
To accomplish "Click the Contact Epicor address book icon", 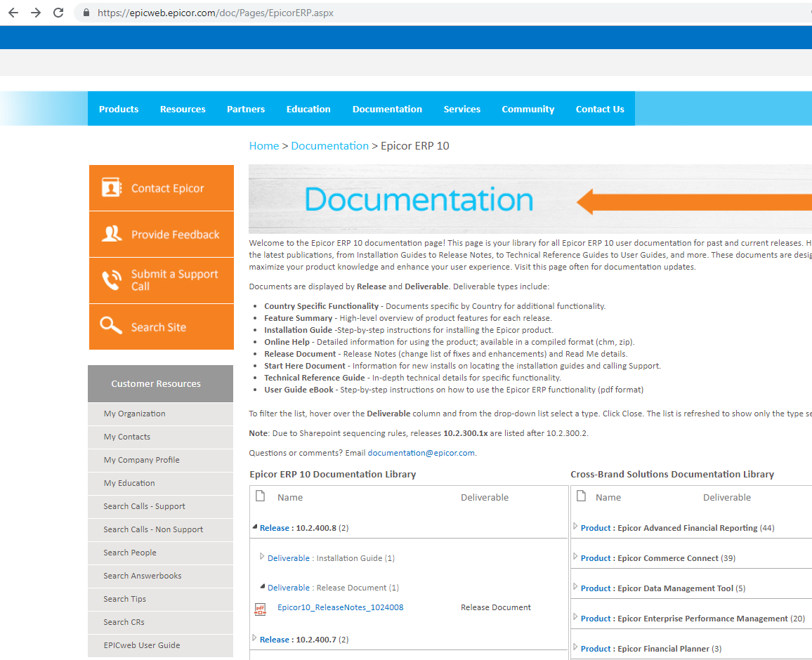I will (112, 187).
